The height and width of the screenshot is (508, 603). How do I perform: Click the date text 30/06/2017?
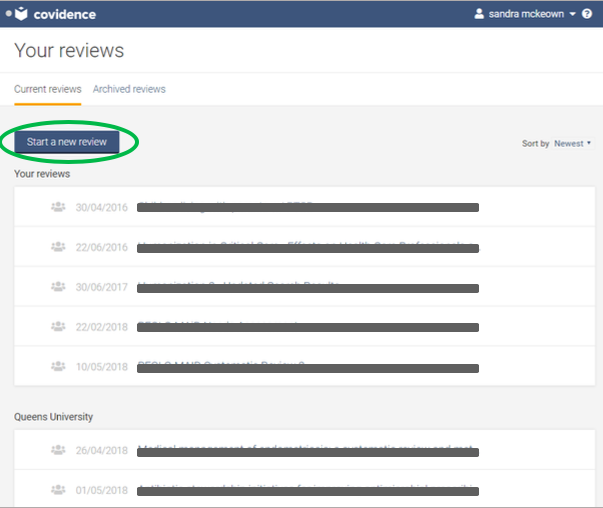pyautogui.click(x=102, y=287)
